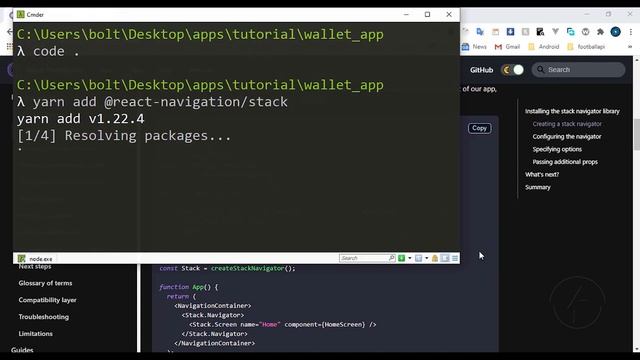
Task: Open the Chrome three-dot menu
Action: 631,31
